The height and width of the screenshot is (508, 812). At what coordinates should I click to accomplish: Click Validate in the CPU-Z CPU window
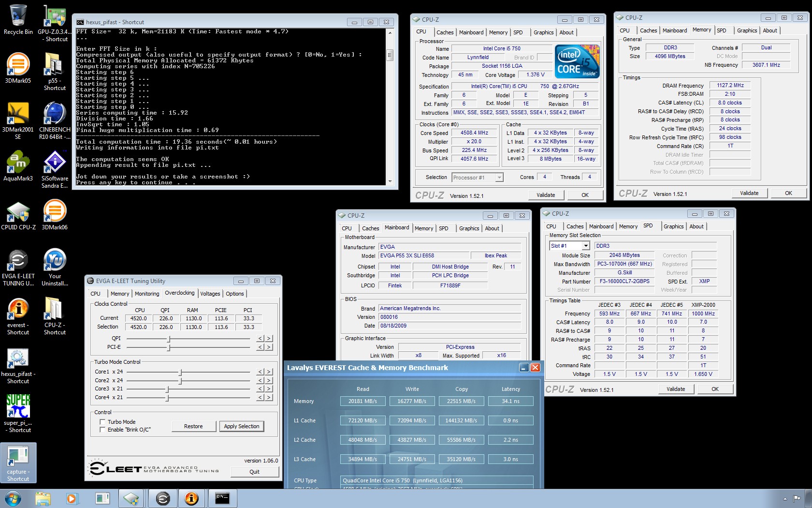(x=546, y=195)
